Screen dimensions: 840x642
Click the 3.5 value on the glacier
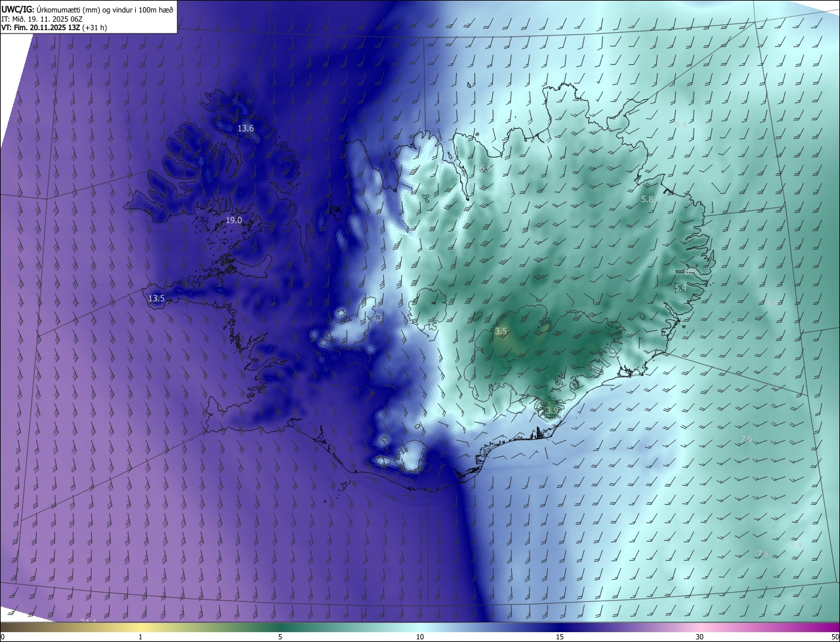tap(501, 332)
